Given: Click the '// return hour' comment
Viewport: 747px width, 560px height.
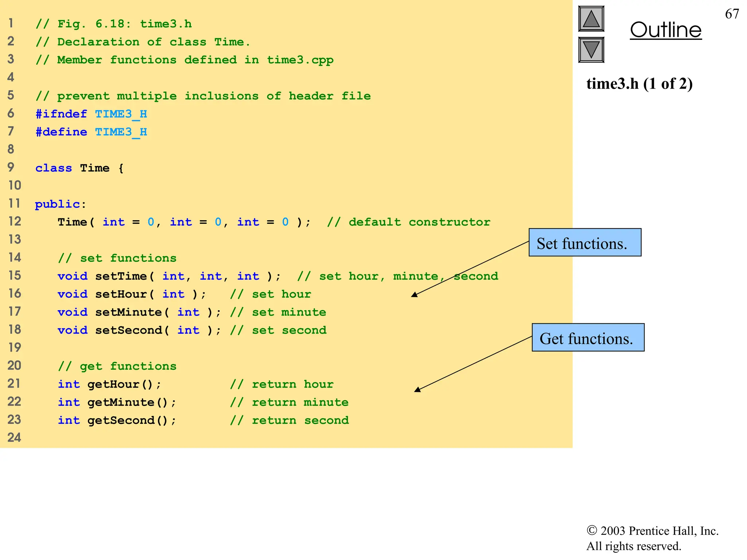Looking at the screenshot, I should (282, 384).
